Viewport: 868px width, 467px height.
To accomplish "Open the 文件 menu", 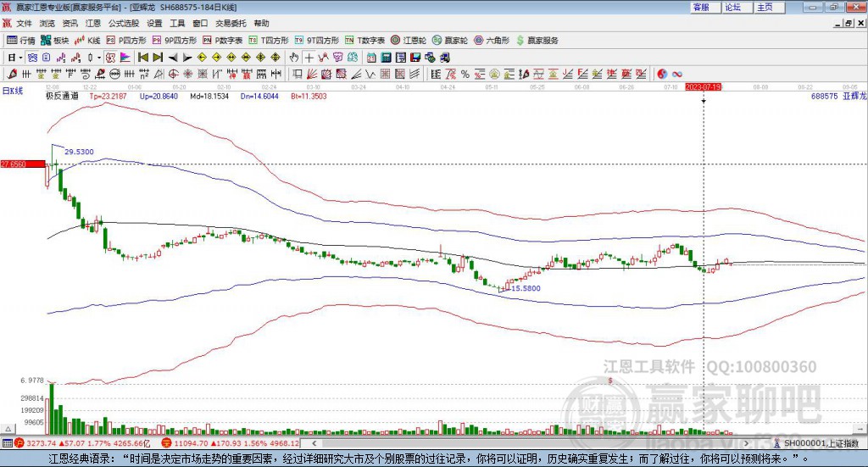I will [x=24, y=23].
